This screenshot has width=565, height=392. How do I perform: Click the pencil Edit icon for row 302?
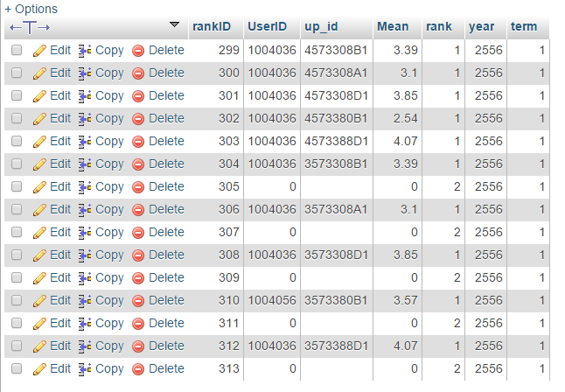pyautogui.click(x=39, y=119)
